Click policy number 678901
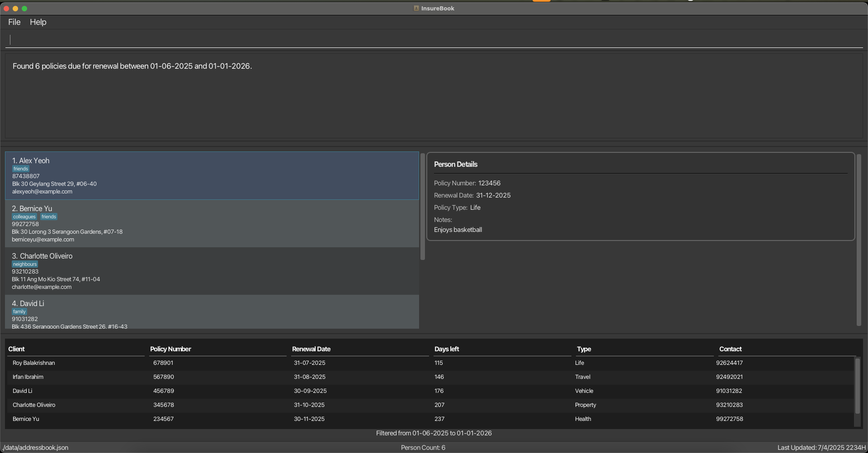This screenshot has height=453, width=868. coord(163,363)
